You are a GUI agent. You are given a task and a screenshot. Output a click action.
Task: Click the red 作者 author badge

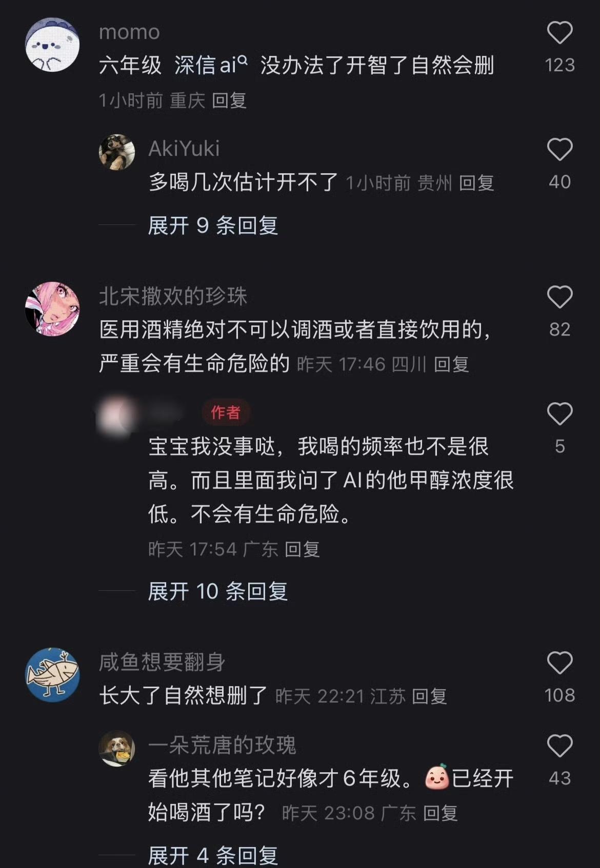coord(226,412)
